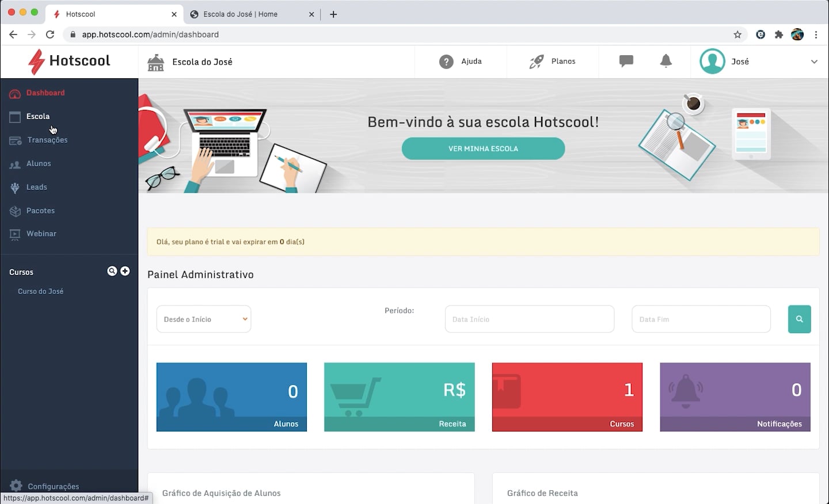Image resolution: width=829 pixels, height=504 pixels.
Task: Expand the José account dropdown chevron
Action: (x=814, y=62)
